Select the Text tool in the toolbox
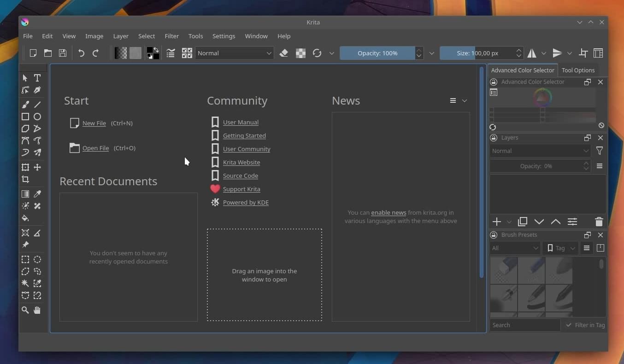The image size is (624, 364). 37,78
